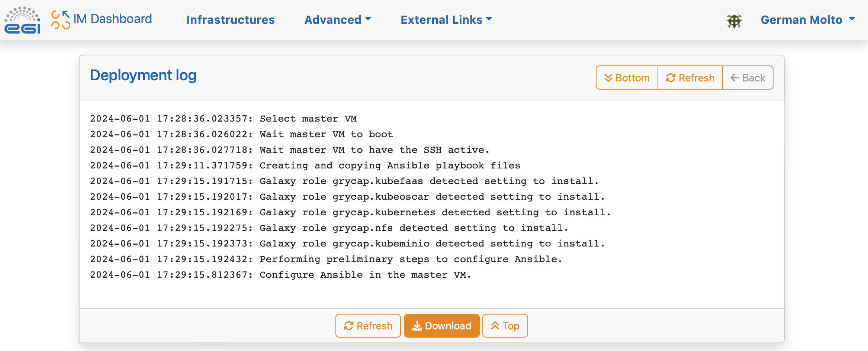Click the user avatar icon
Screen dimensions: 868x351
(734, 21)
